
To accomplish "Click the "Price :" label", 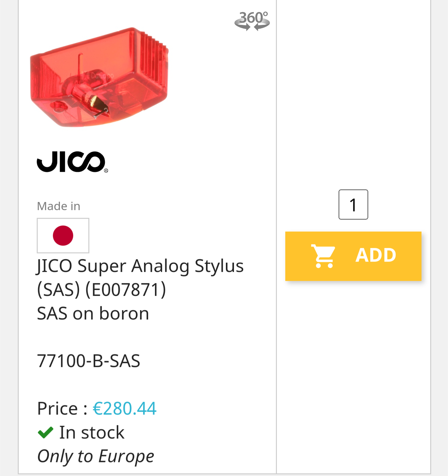I will (62, 408).
